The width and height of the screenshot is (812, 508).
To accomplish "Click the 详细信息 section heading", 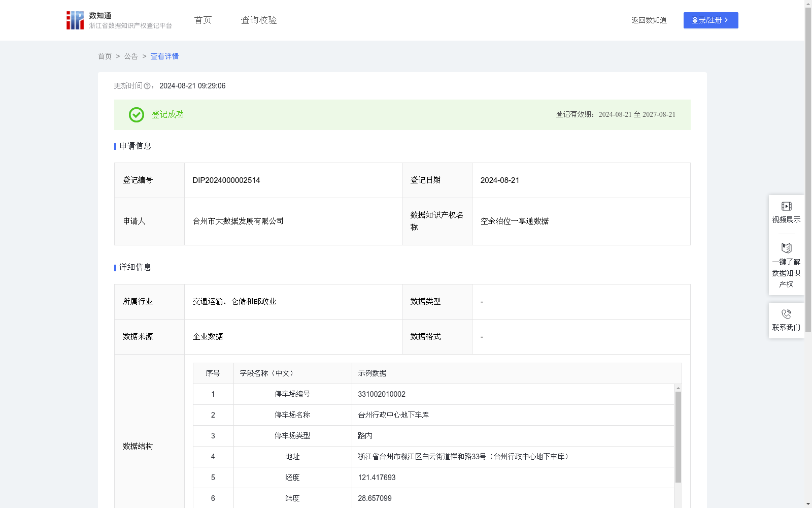I will pos(135,267).
